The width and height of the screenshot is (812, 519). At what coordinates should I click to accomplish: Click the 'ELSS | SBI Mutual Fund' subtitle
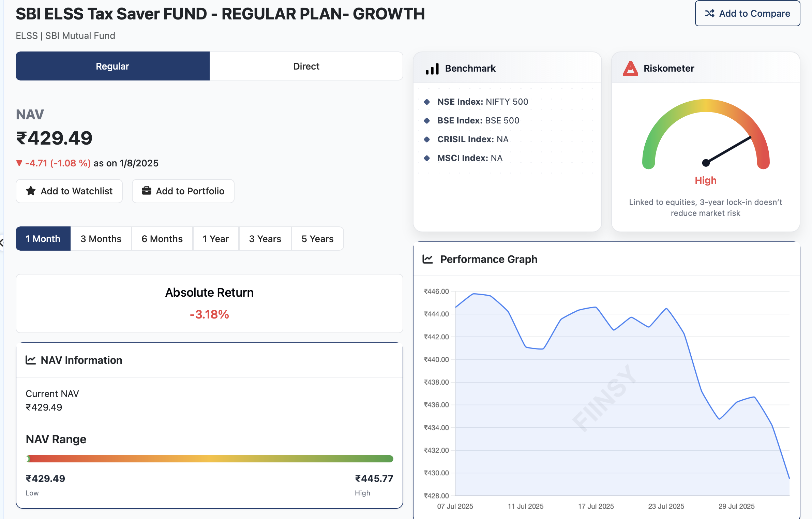[65, 36]
